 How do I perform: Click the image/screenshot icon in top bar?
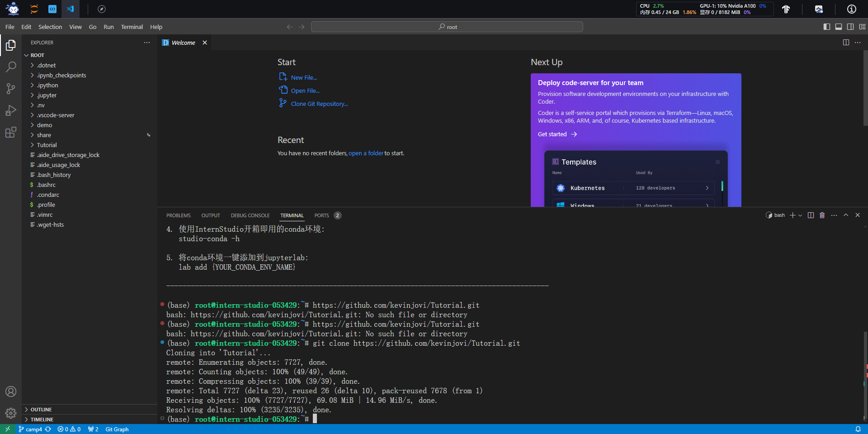click(819, 9)
